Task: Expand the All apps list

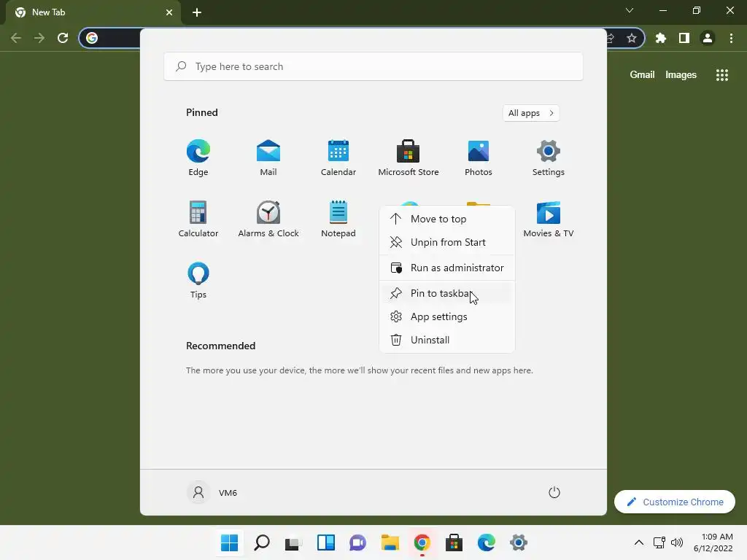Action: 531,113
